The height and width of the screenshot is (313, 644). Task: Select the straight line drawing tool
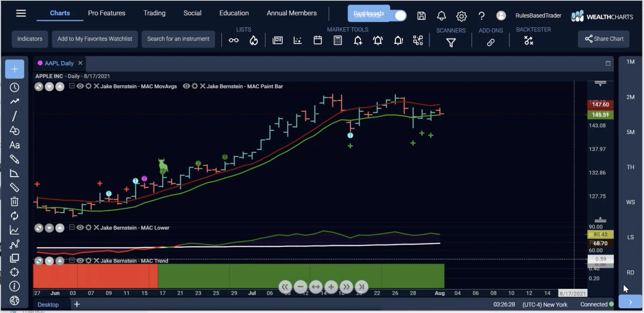(x=14, y=116)
